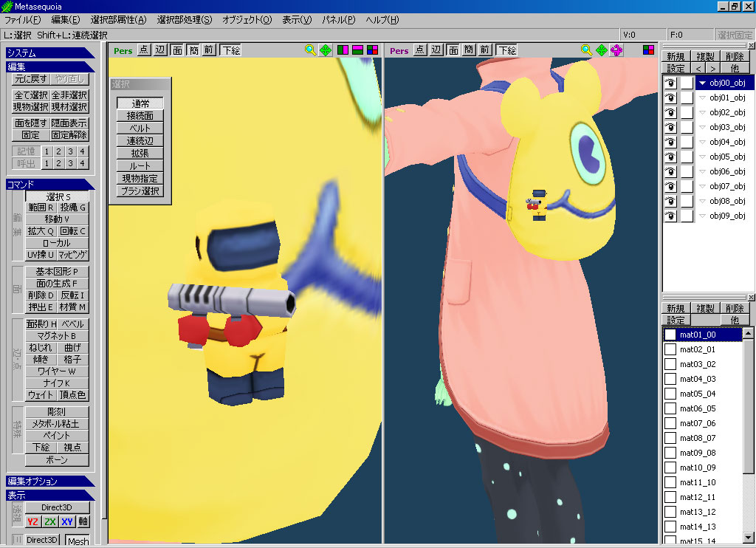Collapse the 編集 panel header
Image resolution: width=756 pixels, height=548 pixels.
[x=50, y=66]
